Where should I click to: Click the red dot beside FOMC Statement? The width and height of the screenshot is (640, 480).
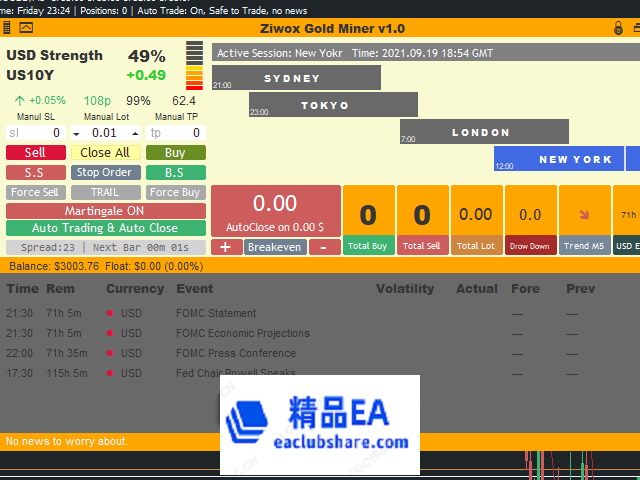(x=110, y=313)
